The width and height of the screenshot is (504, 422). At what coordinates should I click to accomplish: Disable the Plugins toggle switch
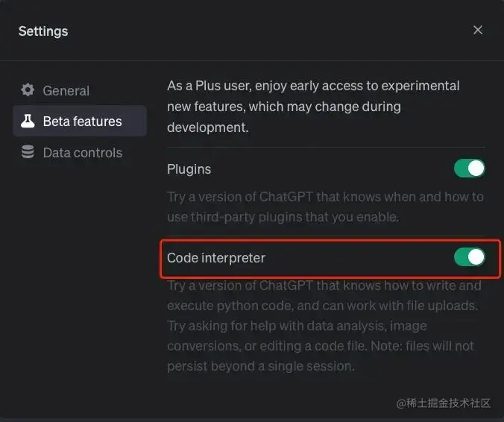(469, 169)
